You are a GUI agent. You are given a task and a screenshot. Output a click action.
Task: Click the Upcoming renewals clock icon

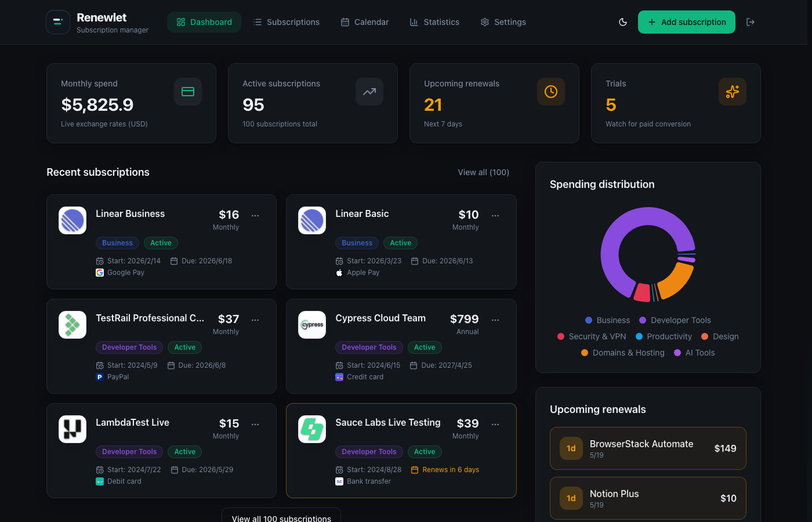click(551, 92)
